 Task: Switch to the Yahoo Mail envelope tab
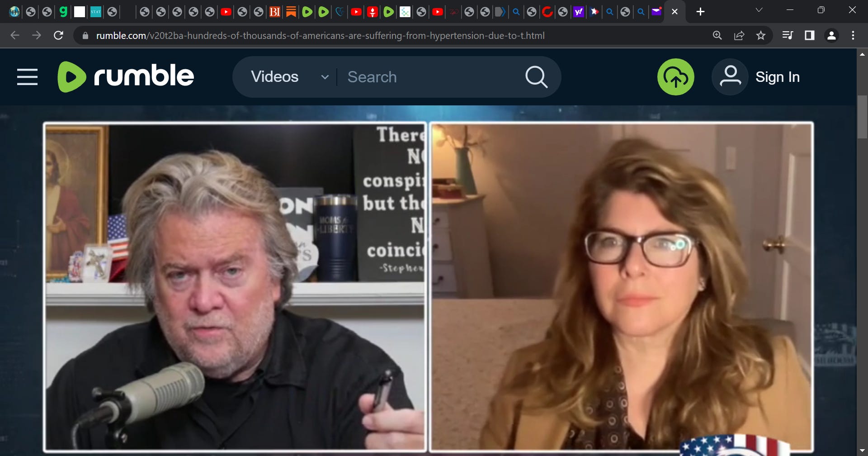coord(656,12)
